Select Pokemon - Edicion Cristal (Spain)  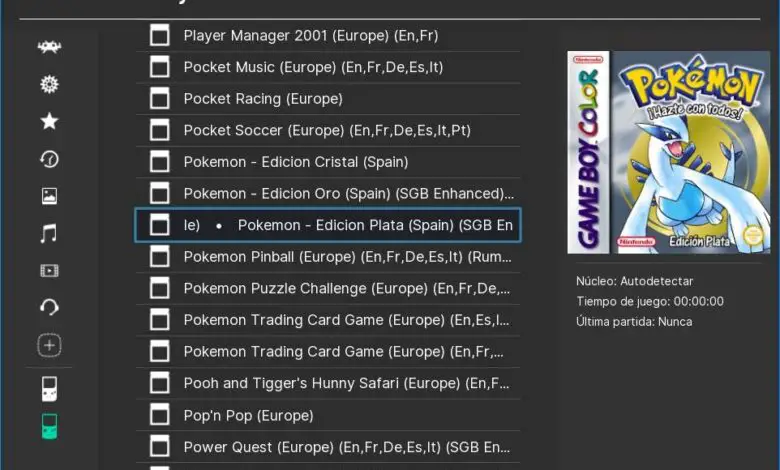point(328,162)
